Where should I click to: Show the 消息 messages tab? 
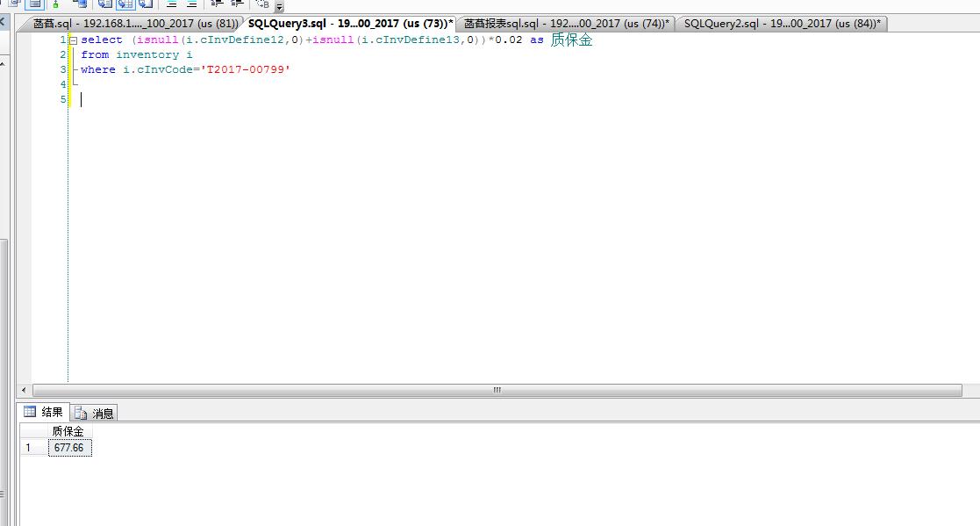[94, 413]
